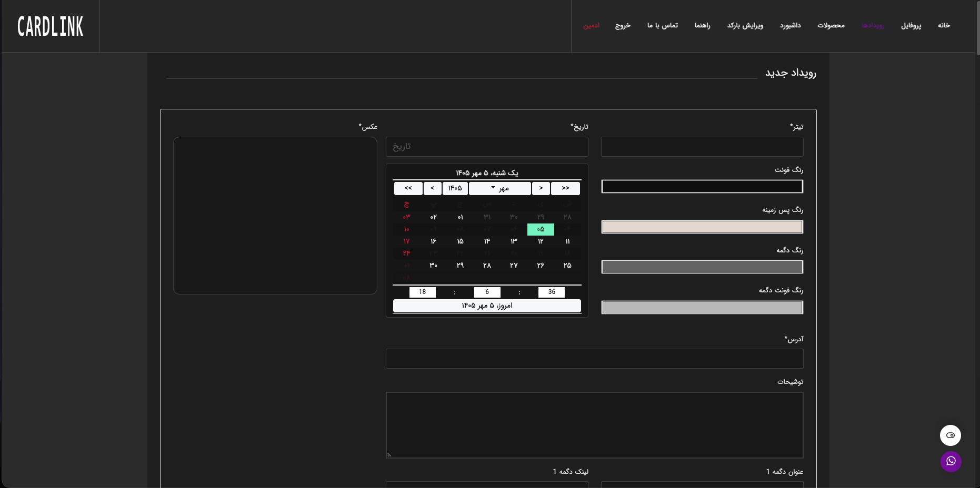Click the امروز today button in calendar
Viewport: 980px width, 488px height.
point(487,306)
